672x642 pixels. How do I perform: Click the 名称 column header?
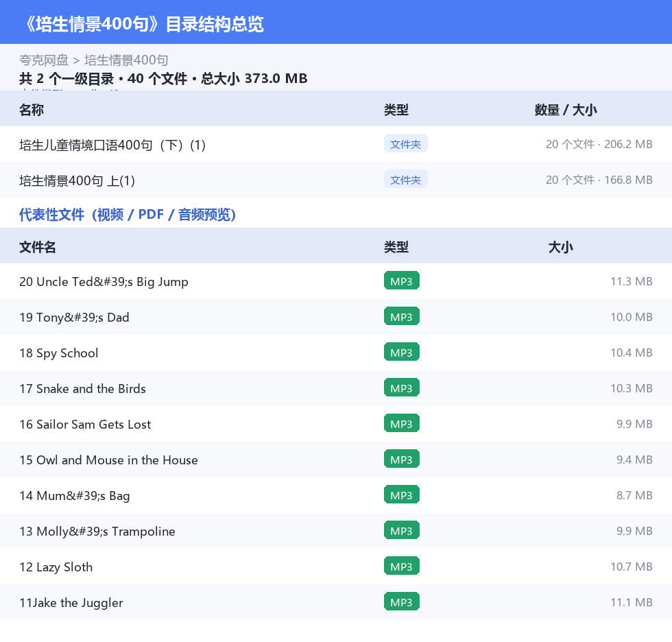click(x=32, y=110)
